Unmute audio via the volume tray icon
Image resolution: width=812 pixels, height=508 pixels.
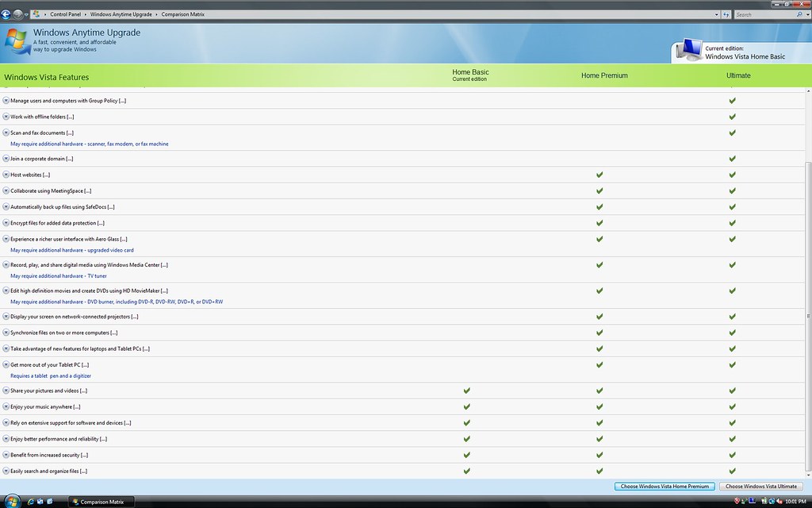click(x=779, y=501)
